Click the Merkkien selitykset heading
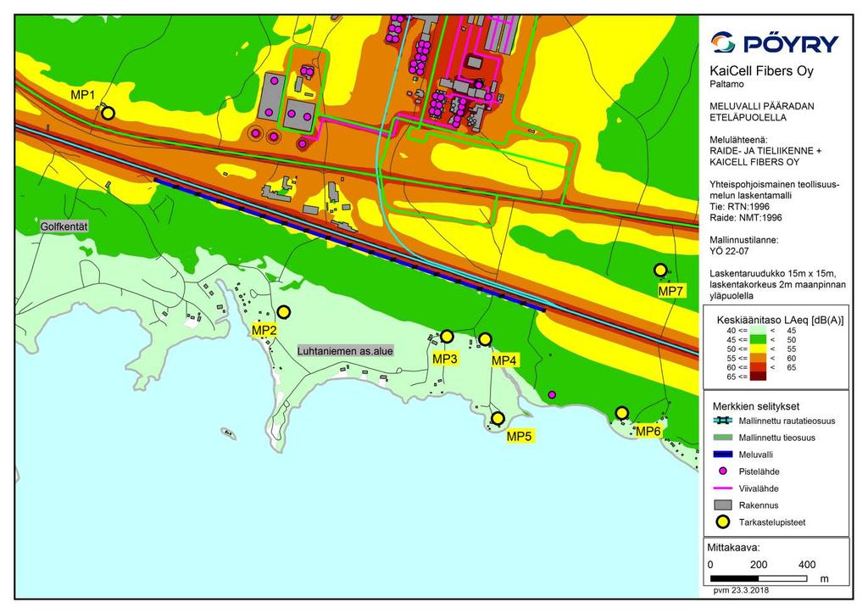868x614 pixels. [755, 406]
